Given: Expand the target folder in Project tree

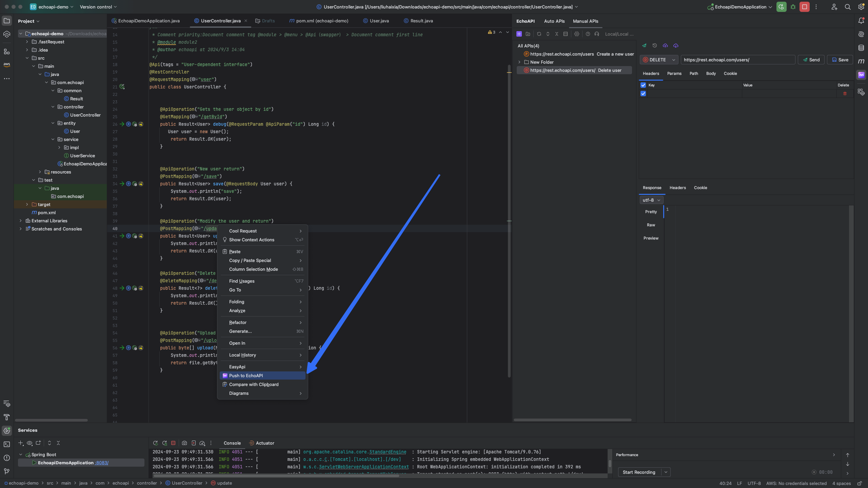Looking at the screenshot, I should 27,204.
